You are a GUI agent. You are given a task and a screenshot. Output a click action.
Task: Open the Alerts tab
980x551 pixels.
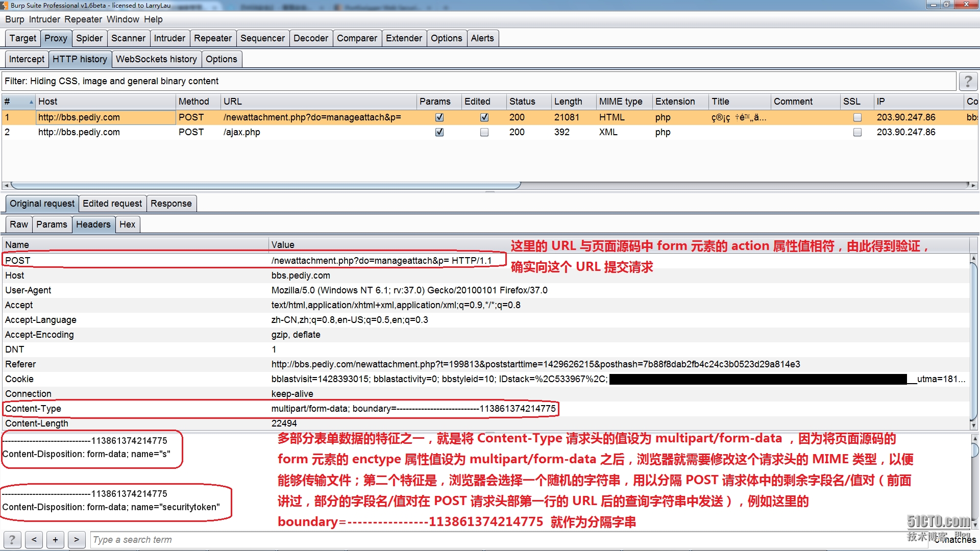tap(482, 38)
